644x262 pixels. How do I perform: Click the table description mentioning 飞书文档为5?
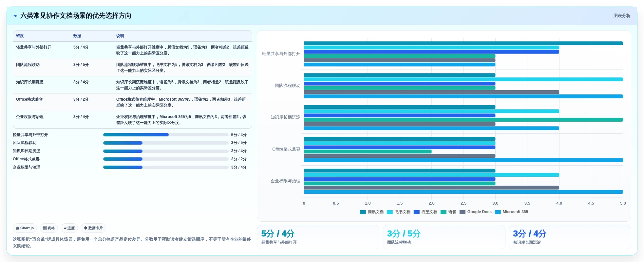coord(182,68)
